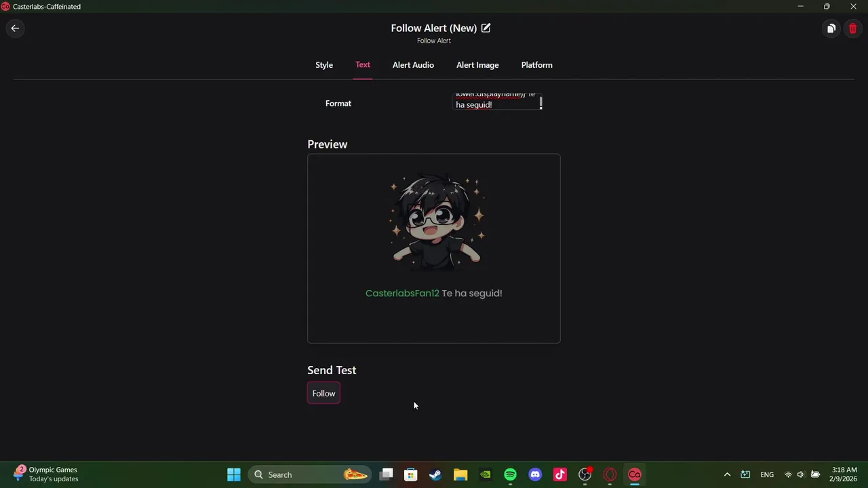The image size is (868, 488).
Task: Send a test Follow alert
Action: [323, 393]
